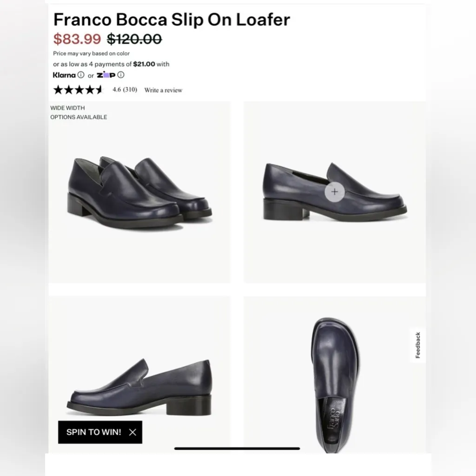Click the crossed-out original price $120.00

click(134, 39)
